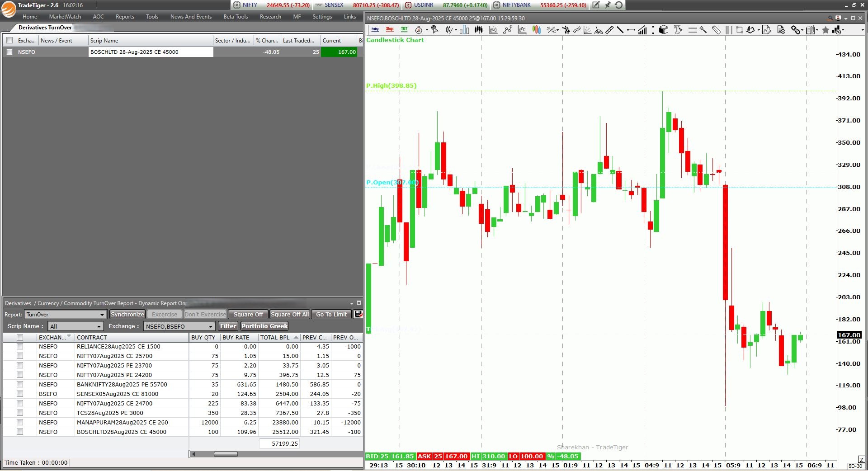Expand the chart toolbar overflow arrow
The height and width of the screenshot is (471, 868).
point(863,30)
